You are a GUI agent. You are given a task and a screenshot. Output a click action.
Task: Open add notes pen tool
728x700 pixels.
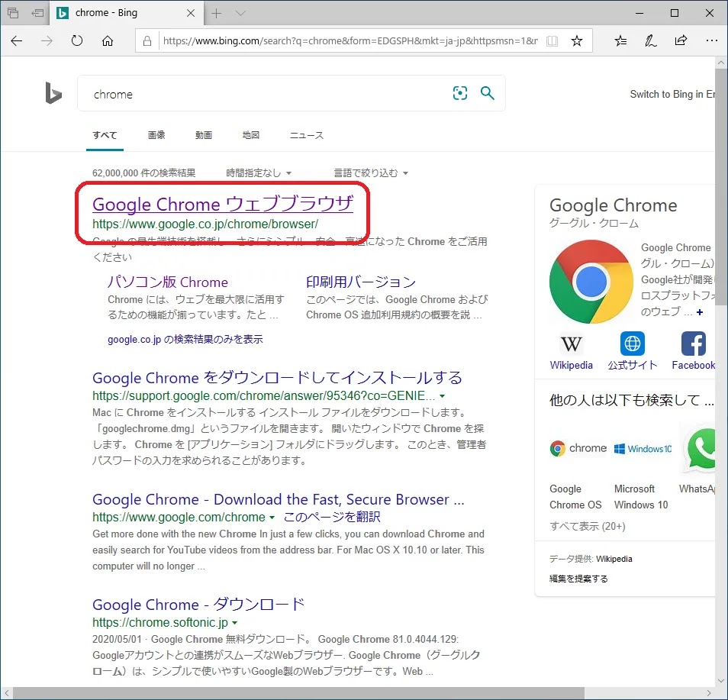click(650, 41)
